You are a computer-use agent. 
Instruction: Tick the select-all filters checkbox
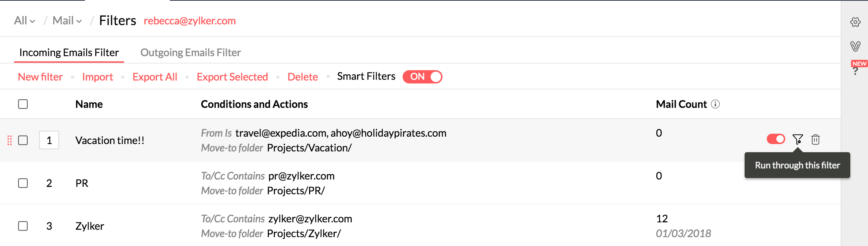coord(23,104)
